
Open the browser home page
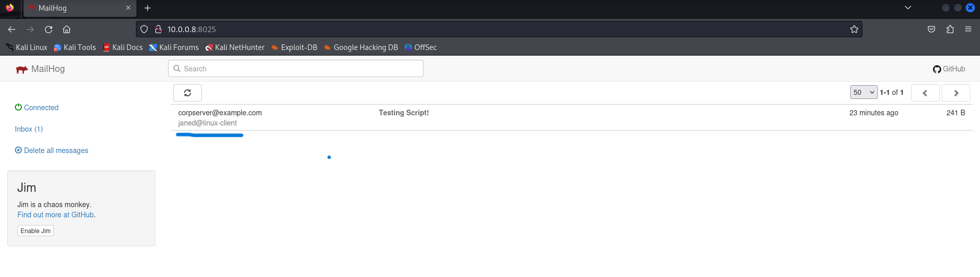67,30
